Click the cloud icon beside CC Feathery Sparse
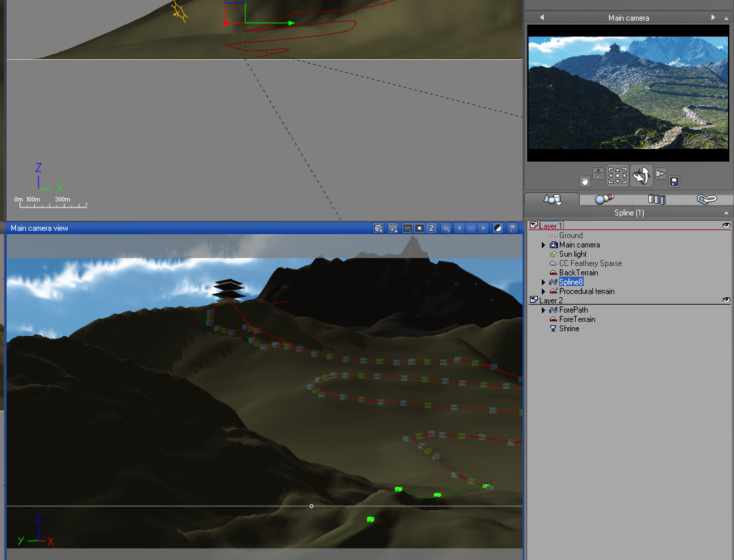This screenshot has width=734, height=560. click(553, 263)
